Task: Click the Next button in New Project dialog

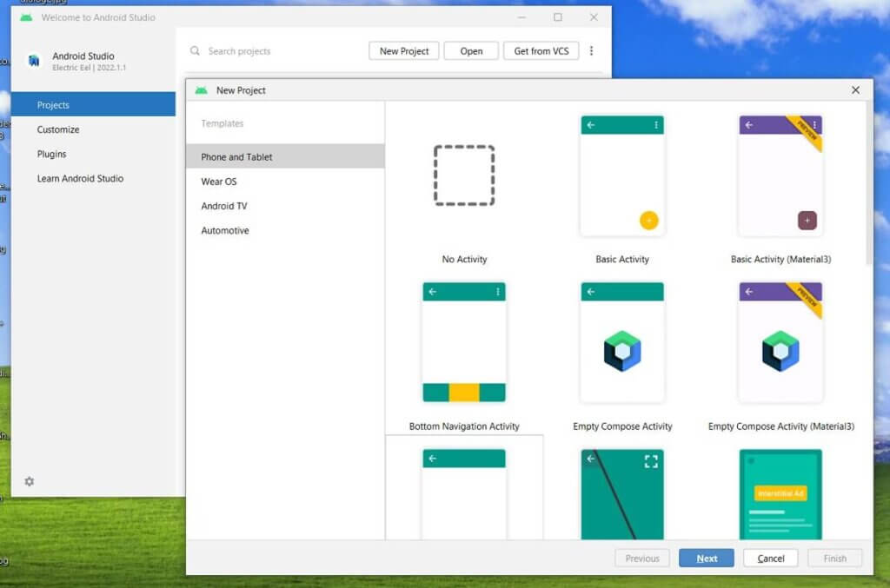Action: [706, 558]
